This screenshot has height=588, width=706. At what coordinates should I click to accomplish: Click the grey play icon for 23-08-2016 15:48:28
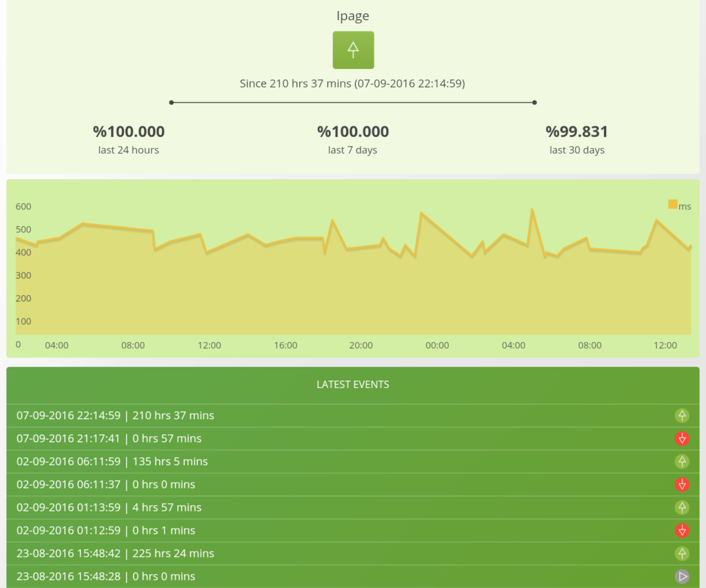tap(682, 576)
